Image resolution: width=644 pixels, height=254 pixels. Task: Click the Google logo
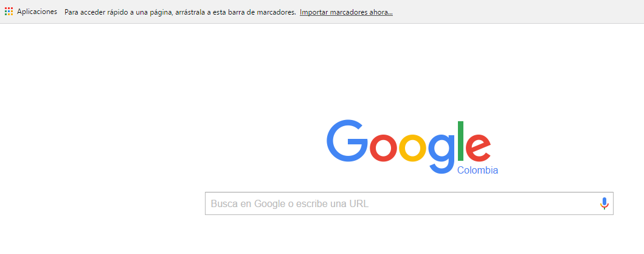coord(412,147)
